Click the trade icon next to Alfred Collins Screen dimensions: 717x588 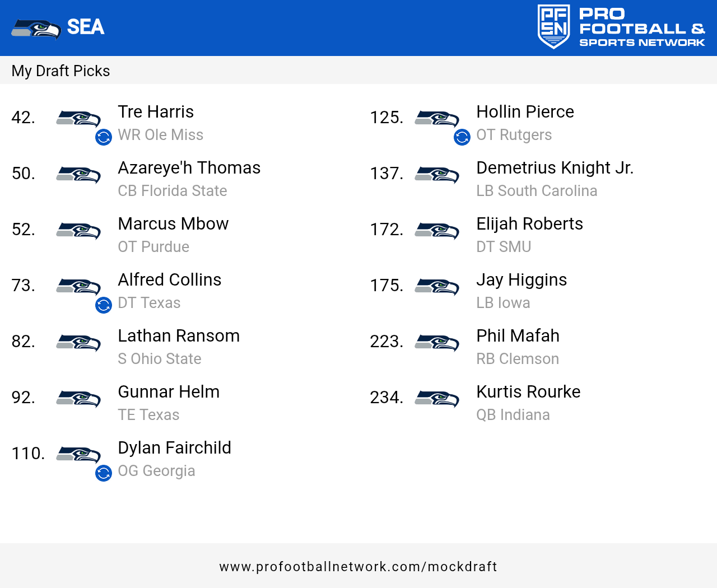tap(104, 305)
